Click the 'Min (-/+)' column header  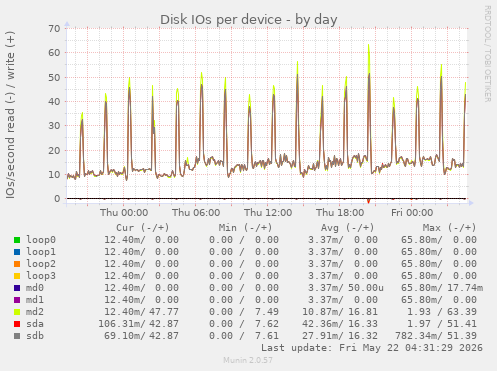click(245, 228)
